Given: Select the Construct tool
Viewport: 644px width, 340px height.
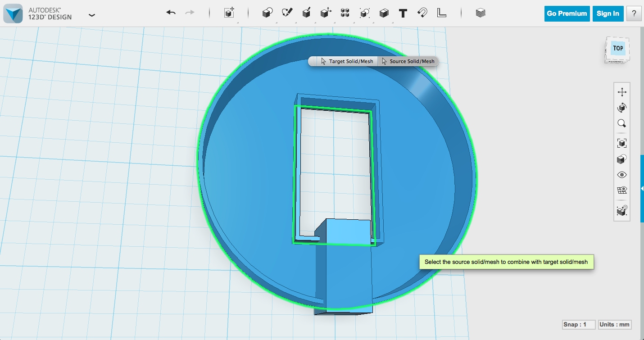Looking at the screenshot, I should (x=307, y=13).
